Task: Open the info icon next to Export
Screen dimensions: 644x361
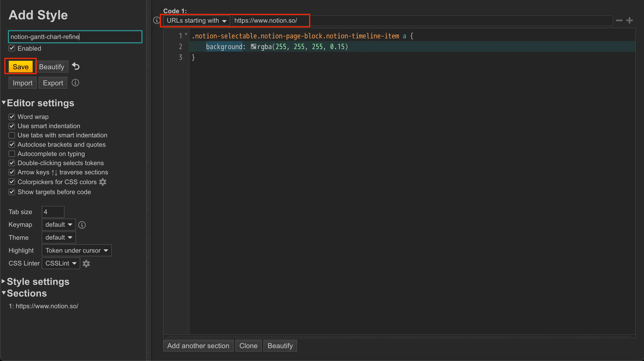Action: 75,83
